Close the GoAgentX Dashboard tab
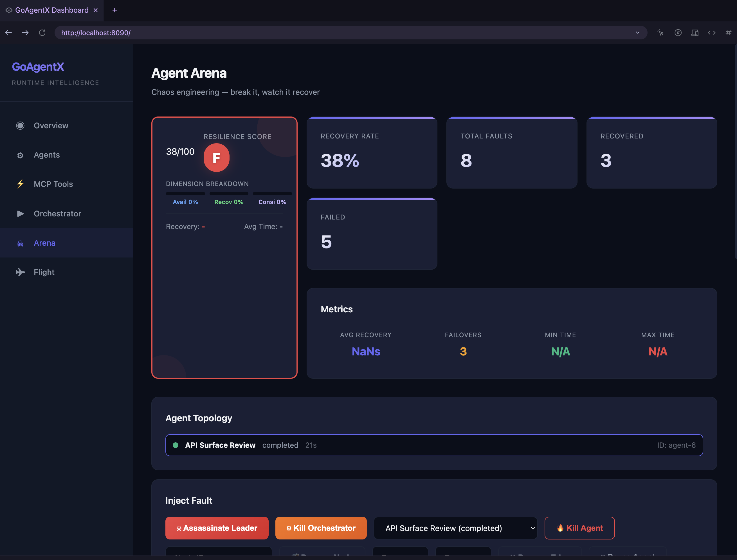 tap(96, 10)
